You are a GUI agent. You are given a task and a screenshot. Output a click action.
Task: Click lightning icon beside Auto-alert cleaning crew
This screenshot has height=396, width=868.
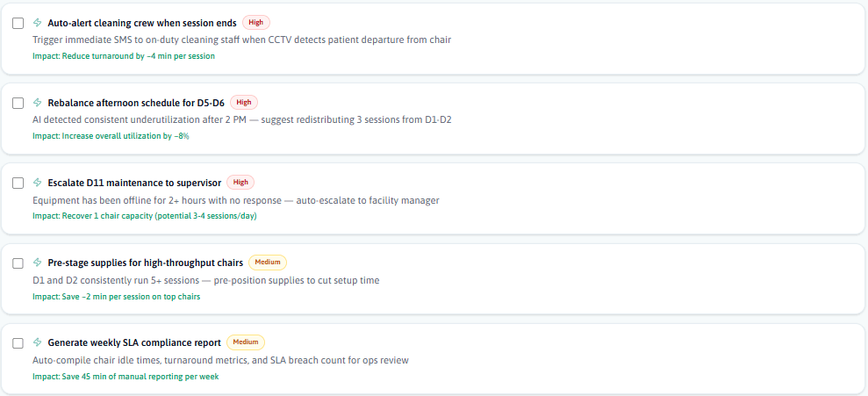click(x=37, y=23)
